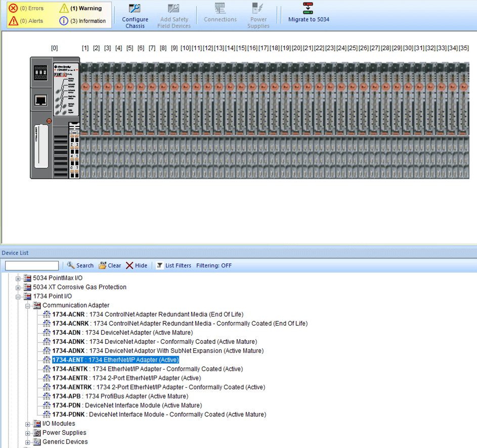Expand the I/O Modules tree node
Screen dimensions: 477x448
[28, 424]
